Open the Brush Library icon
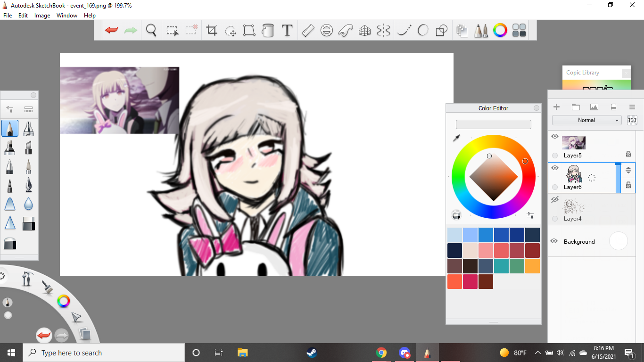644x362 pixels. [28, 109]
